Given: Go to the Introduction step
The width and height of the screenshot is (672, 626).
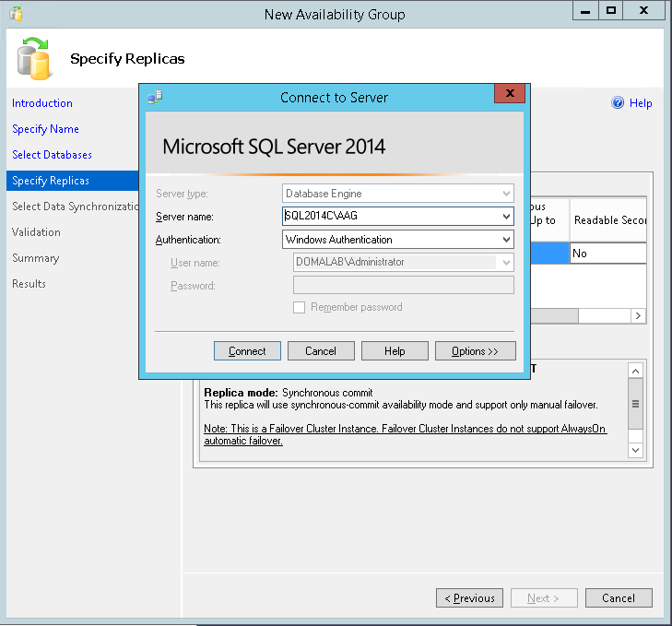Looking at the screenshot, I should pos(42,103).
